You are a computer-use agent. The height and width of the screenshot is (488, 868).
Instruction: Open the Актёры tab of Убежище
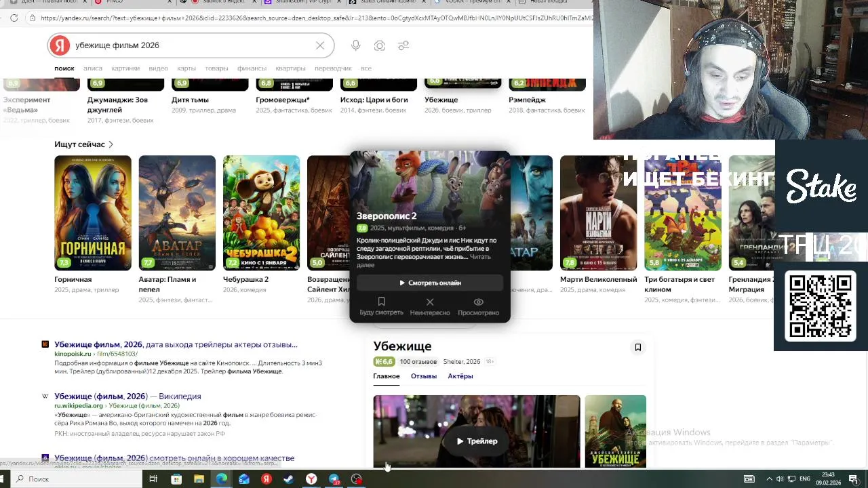tap(460, 376)
